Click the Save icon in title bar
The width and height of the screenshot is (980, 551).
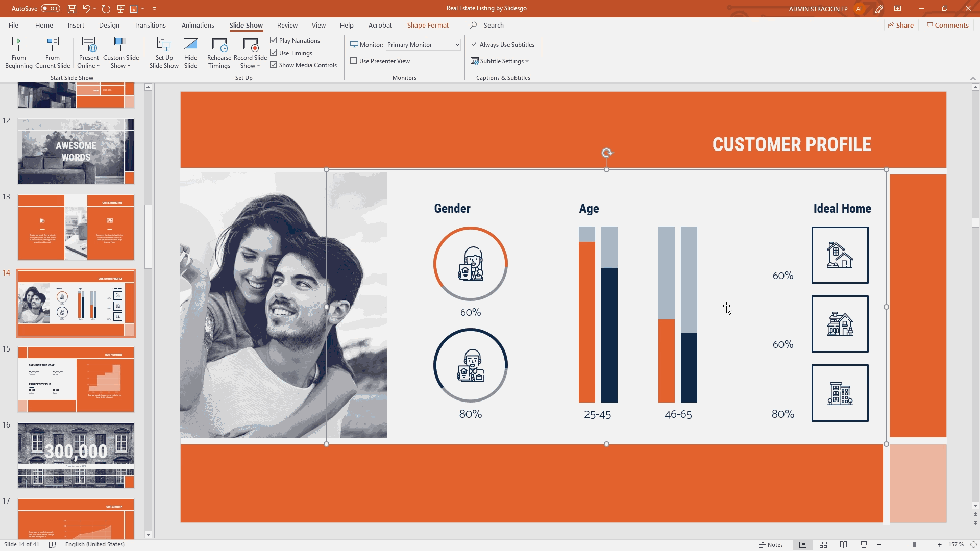click(72, 9)
